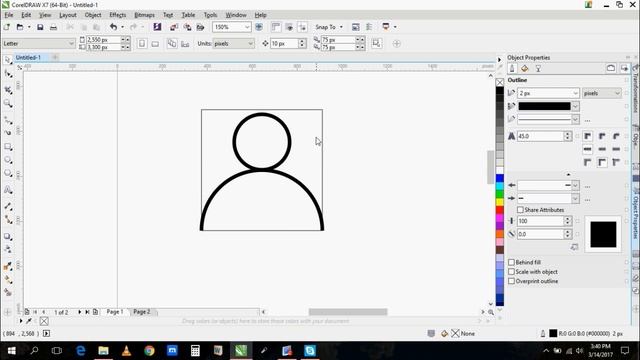Select the Shape edit tool
The width and height of the screenshot is (640, 360).
point(8,74)
